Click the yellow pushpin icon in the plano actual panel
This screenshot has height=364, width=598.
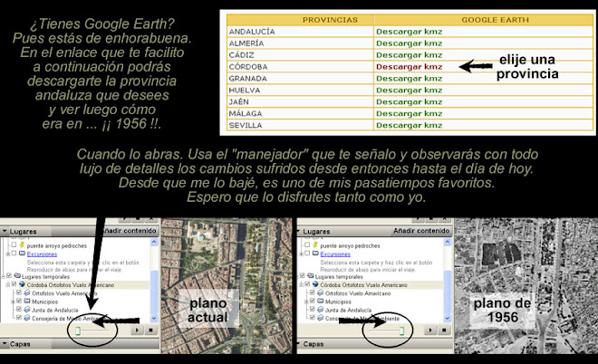(x=22, y=244)
